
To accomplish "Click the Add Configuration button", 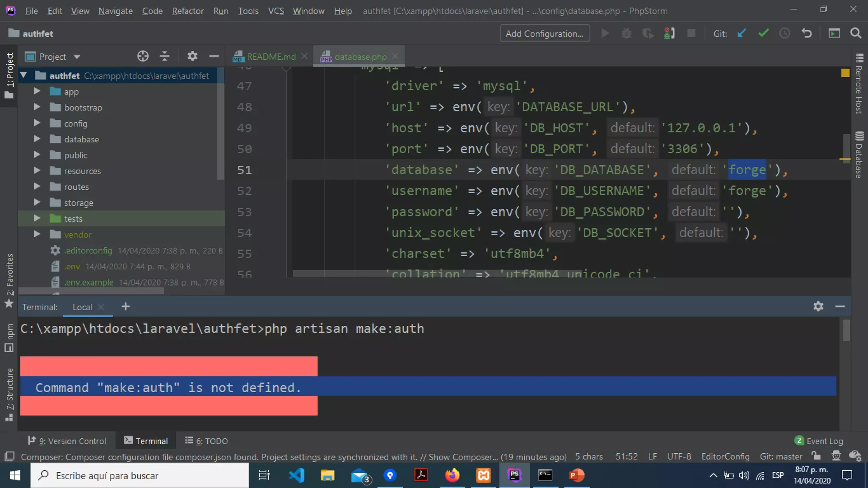I will (545, 33).
